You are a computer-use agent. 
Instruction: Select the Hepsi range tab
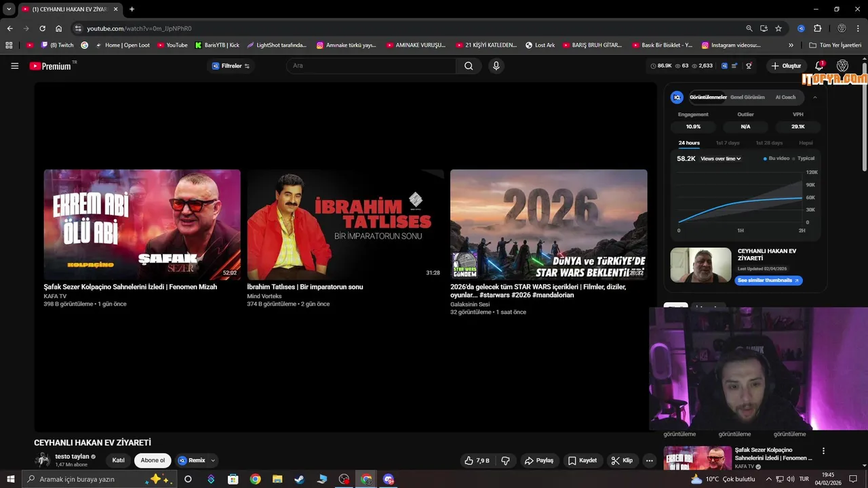(x=806, y=143)
